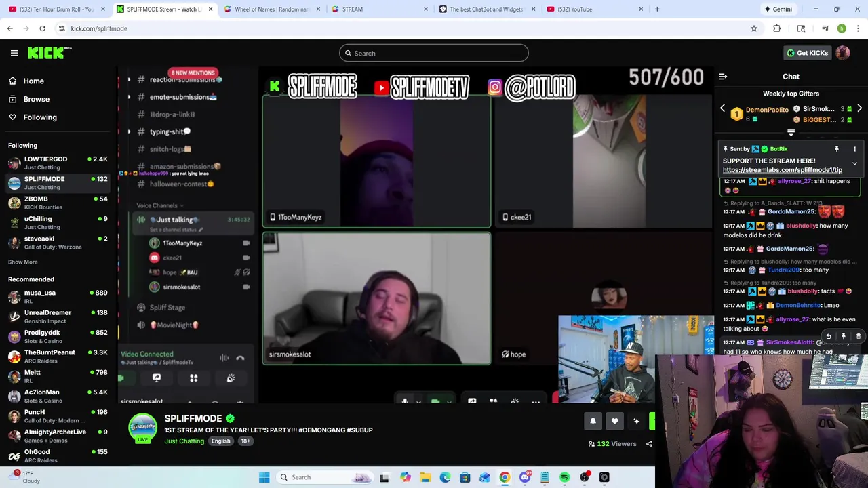Open Microsoft Edge from the taskbar
This screenshot has width=868, height=488.
click(445, 477)
